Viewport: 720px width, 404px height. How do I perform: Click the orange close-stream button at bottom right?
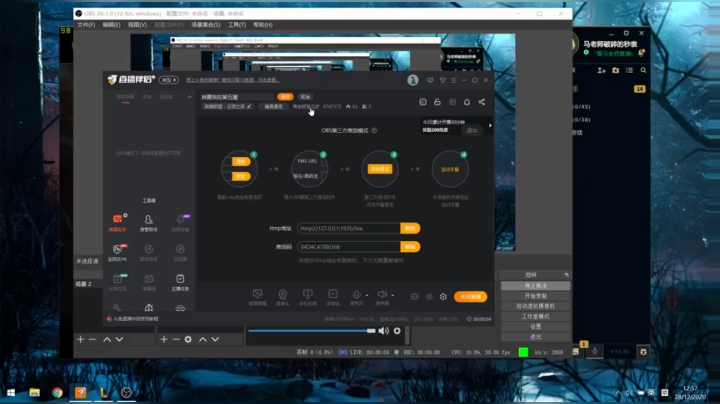click(471, 297)
